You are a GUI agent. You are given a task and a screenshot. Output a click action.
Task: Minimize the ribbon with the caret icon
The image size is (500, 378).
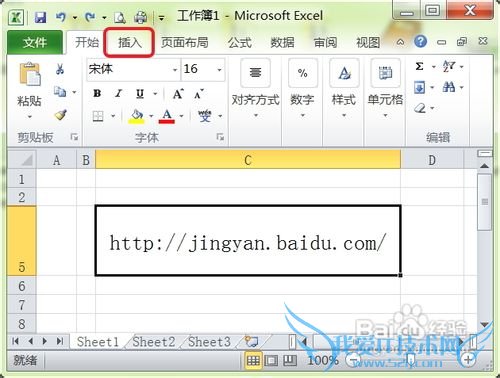[400, 42]
